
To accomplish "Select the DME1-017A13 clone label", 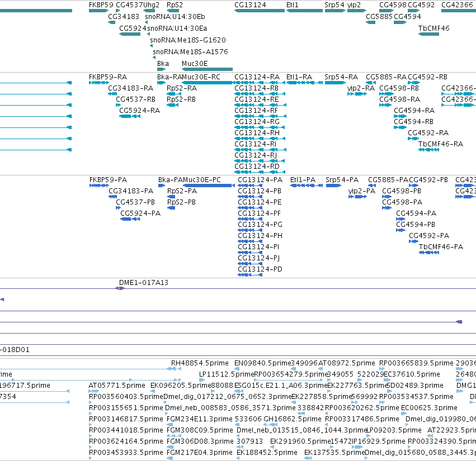I will point(144,283).
